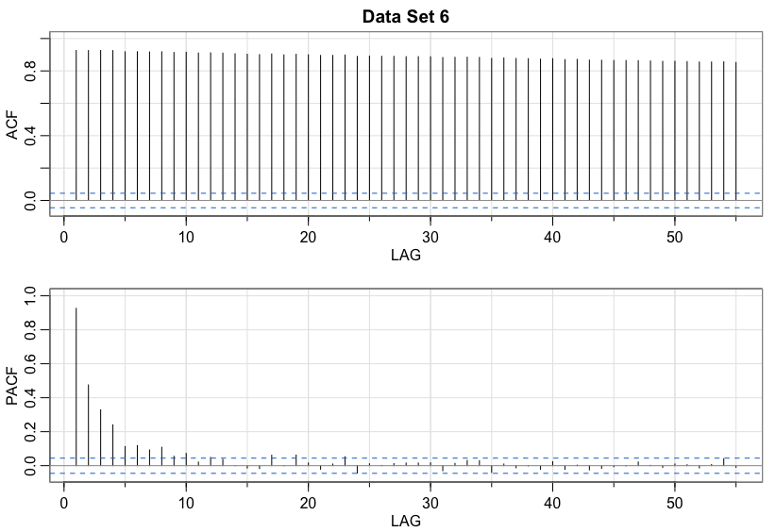Select the PACF y-axis label
This screenshot has width=776, height=532.
pyautogui.click(x=12, y=388)
